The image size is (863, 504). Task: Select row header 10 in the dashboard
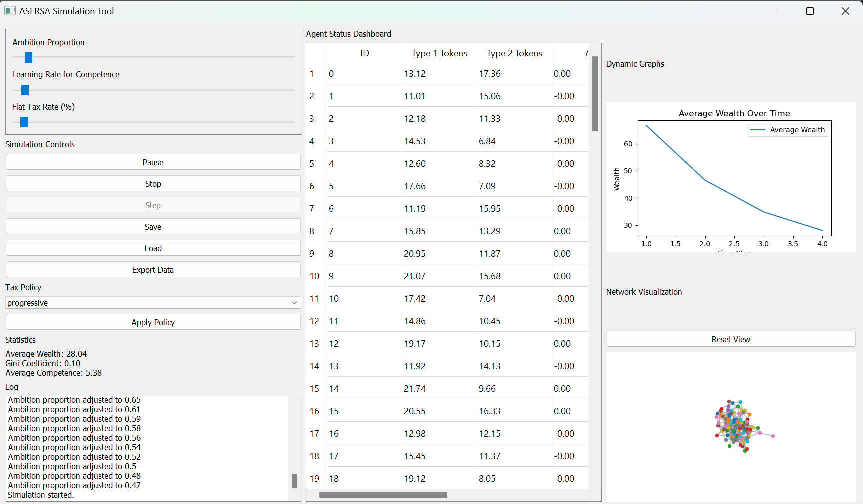pos(317,276)
